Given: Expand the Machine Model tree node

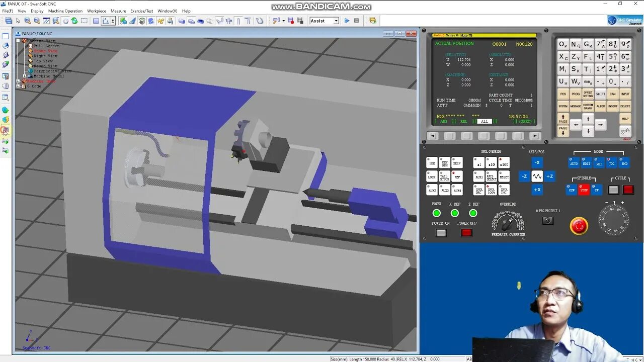Looking at the screenshot, I should coord(25,76).
